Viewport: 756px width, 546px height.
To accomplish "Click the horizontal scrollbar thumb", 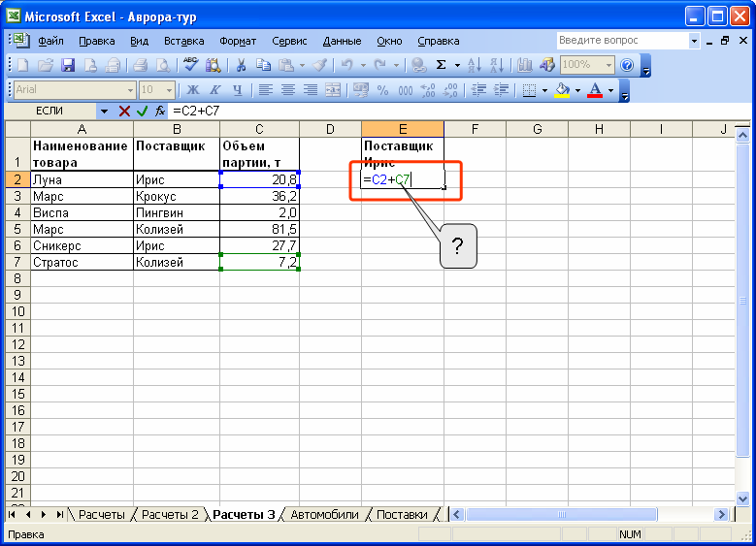I will [x=561, y=515].
